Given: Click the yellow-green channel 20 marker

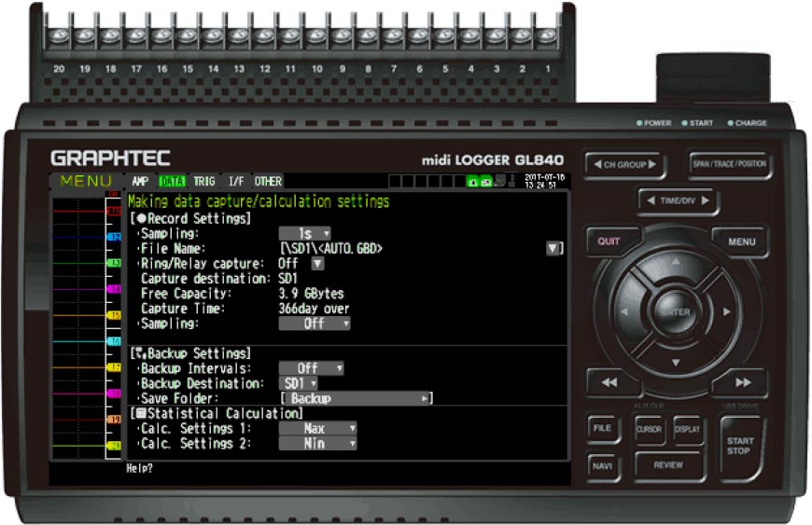Looking at the screenshot, I should click(x=114, y=446).
